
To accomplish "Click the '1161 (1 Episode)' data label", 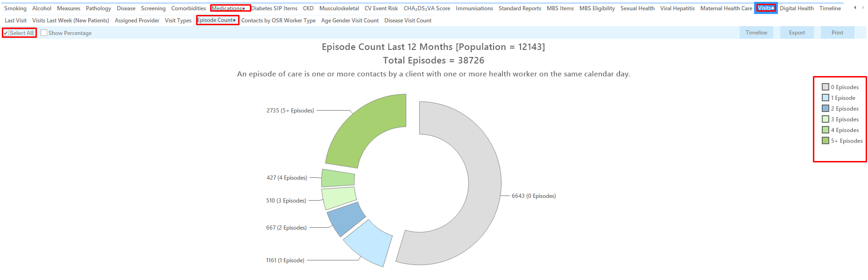I will (285, 260).
